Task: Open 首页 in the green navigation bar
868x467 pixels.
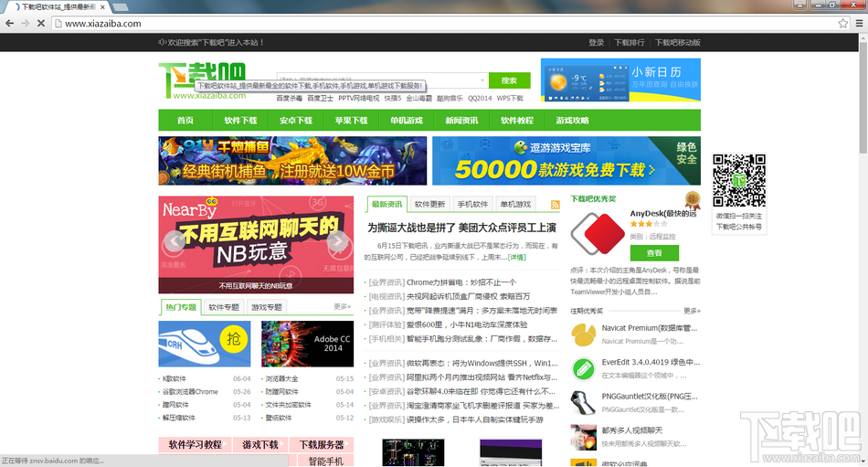Action: click(x=185, y=121)
